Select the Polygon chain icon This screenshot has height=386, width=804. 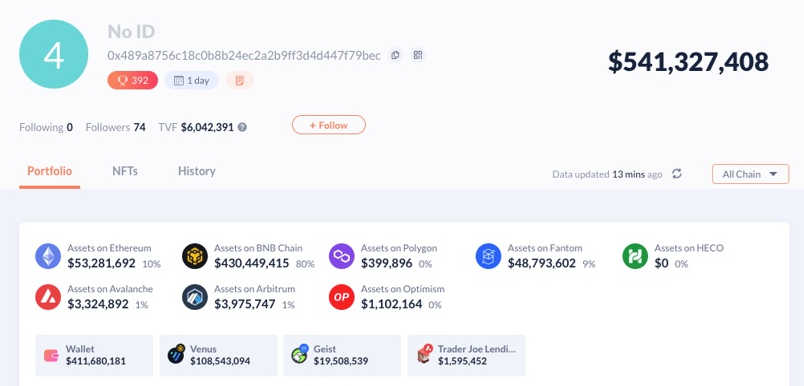341,256
